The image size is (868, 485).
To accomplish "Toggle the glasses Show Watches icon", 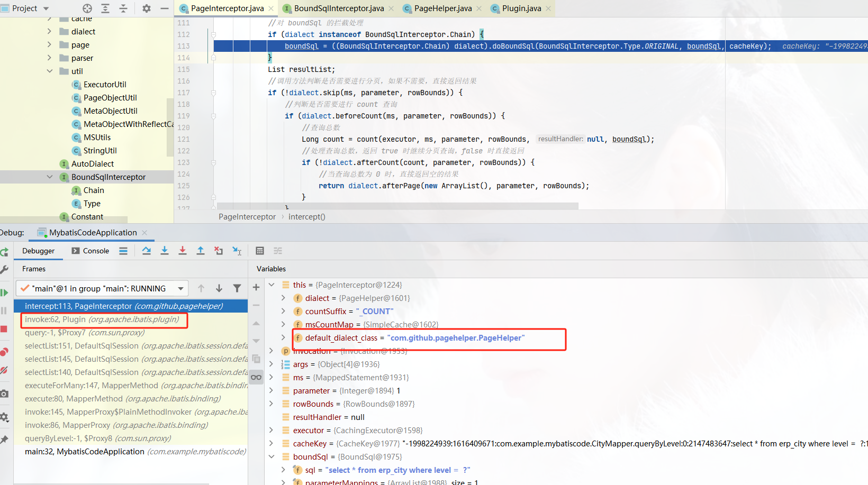I will (x=256, y=377).
